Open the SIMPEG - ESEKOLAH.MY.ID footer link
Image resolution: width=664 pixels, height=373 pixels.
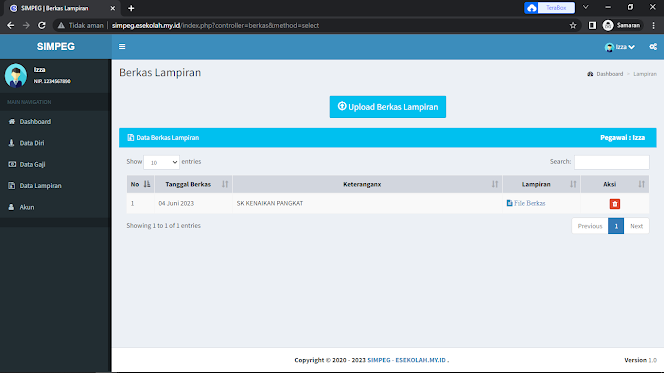[x=406, y=360]
